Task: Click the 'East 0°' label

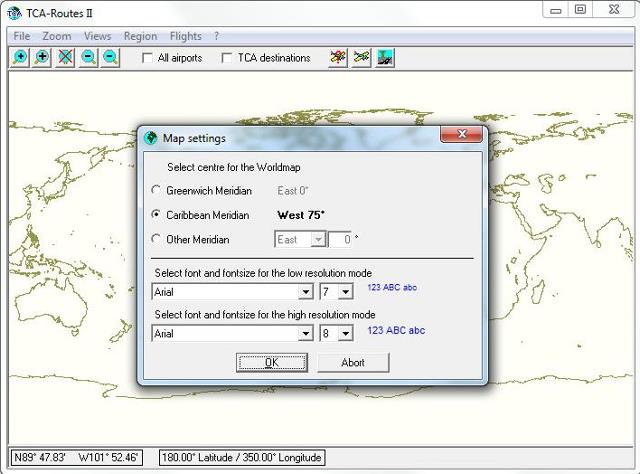Action: pyautogui.click(x=293, y=191)
